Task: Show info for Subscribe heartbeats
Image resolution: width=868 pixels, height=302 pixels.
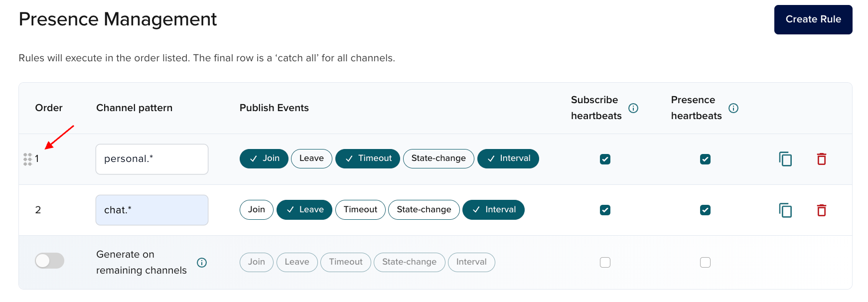Action: tap(633, 108)
